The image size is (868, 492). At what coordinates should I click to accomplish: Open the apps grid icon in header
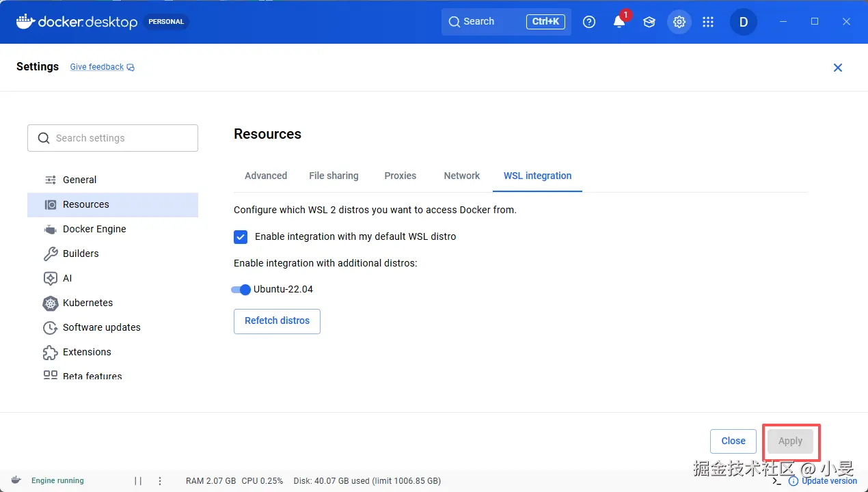(x=708, y=22)
